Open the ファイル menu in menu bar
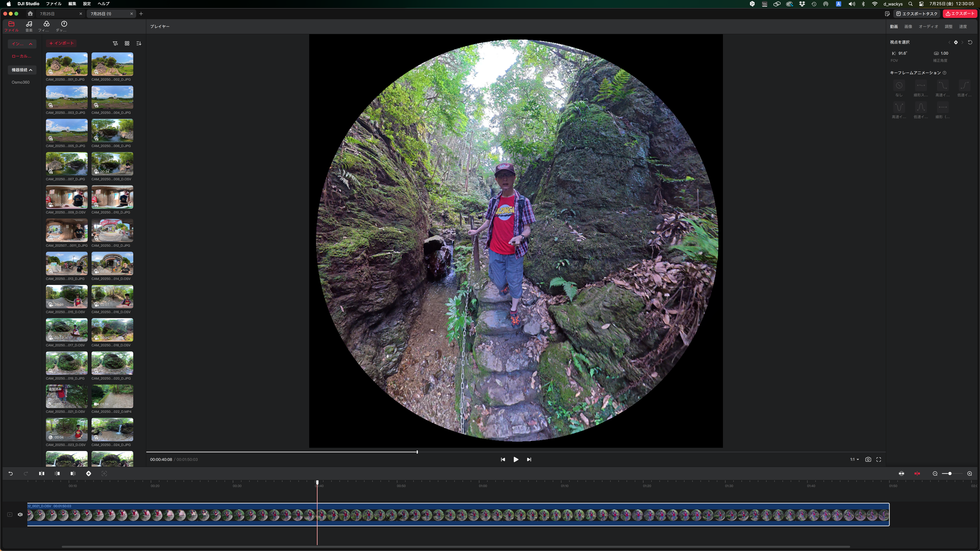980x551 pixels. coord(54,4)
